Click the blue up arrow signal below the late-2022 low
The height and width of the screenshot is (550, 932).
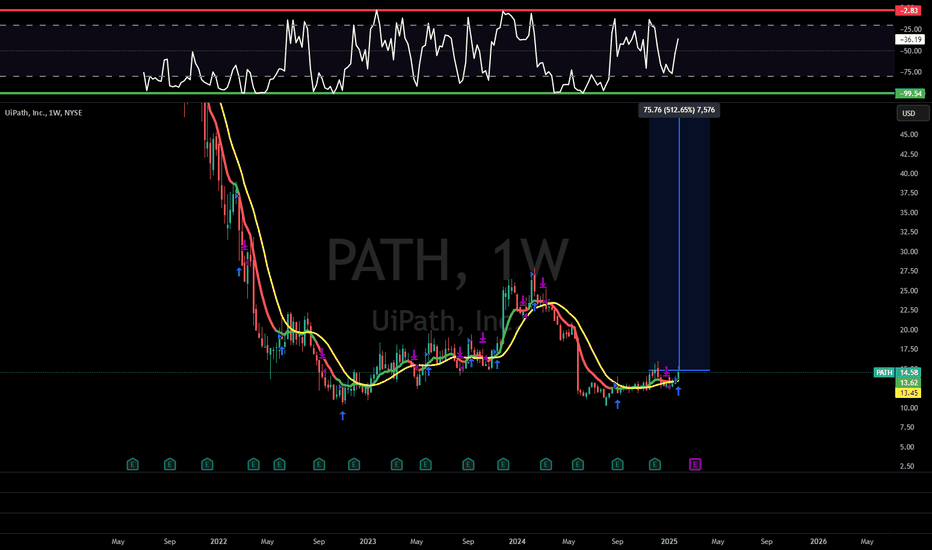[x=343, y=416]
